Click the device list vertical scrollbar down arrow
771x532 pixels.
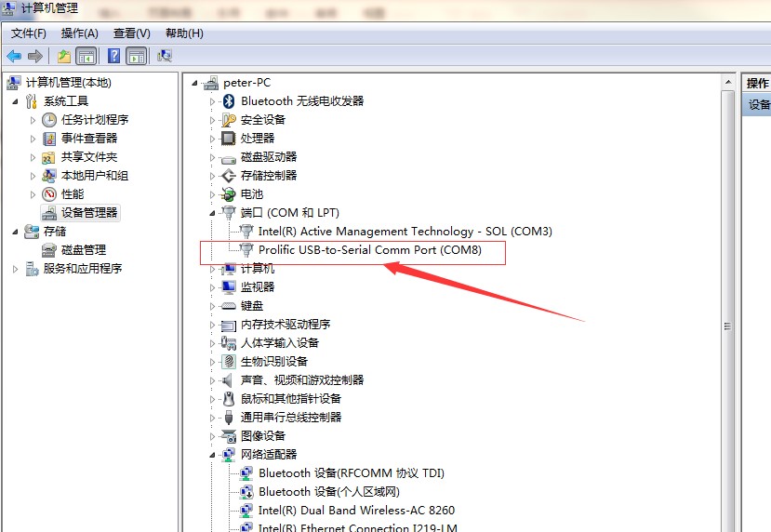[728, 525]
